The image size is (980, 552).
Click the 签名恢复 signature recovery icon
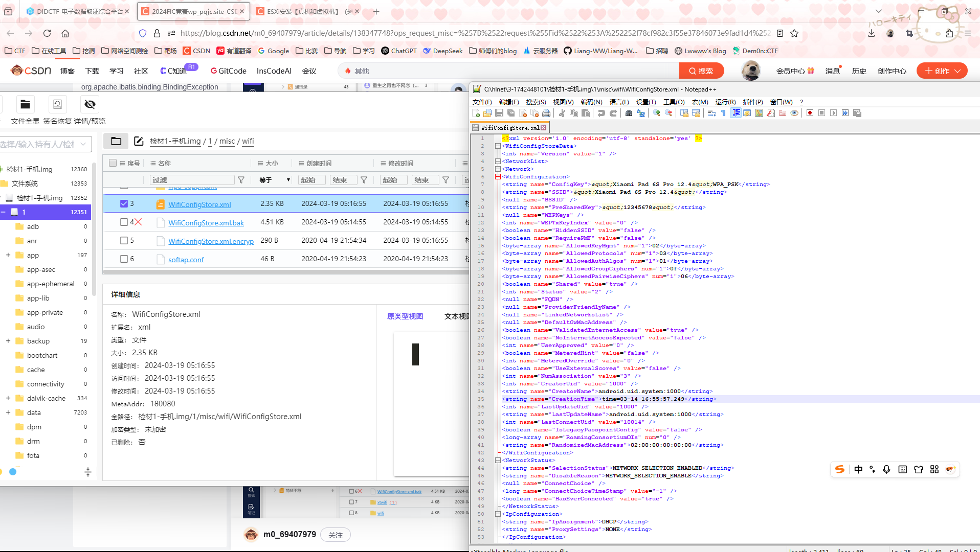57,105
